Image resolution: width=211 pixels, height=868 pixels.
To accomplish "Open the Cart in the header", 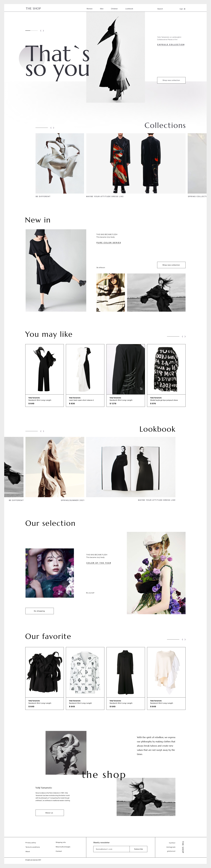I will [x=182, y=9].
